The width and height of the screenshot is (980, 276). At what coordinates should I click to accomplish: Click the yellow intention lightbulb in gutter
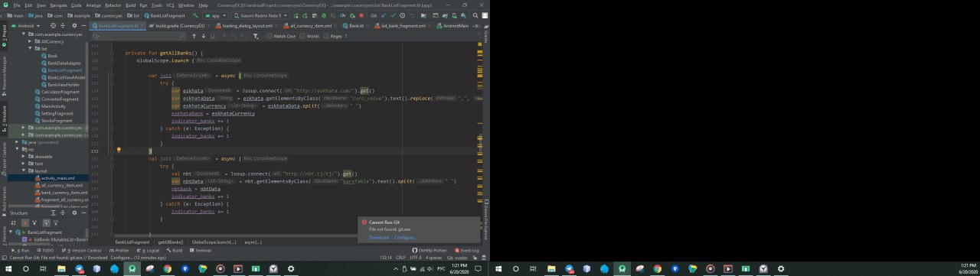[x=119, y=150]
